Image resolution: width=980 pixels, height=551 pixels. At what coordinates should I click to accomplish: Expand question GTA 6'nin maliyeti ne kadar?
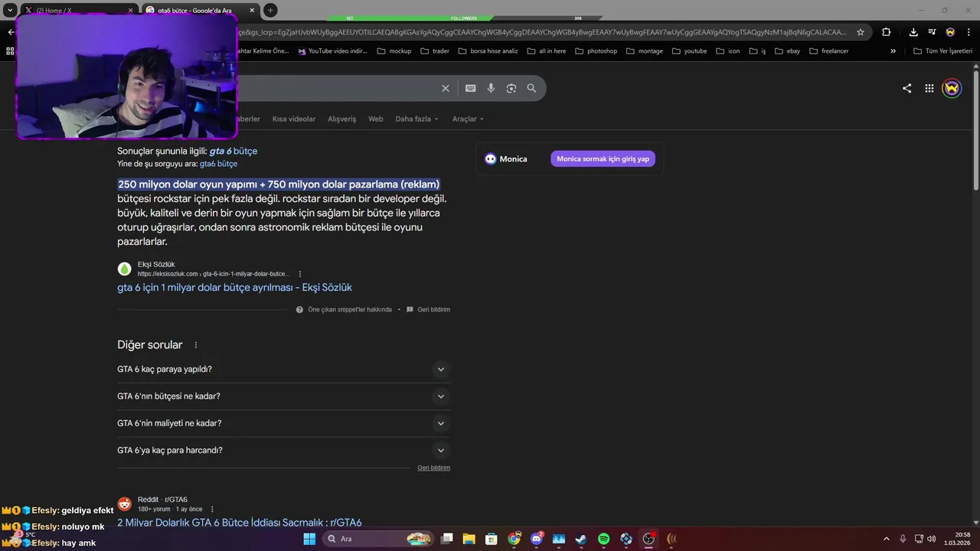(283, 423)
